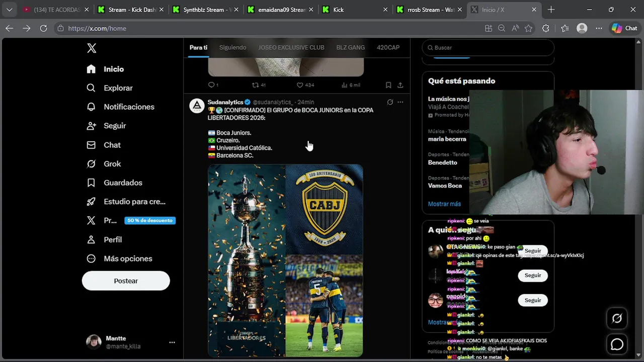Open floating chat messages button
Viewport: 644px width, 362px height.
pos(617,344)
